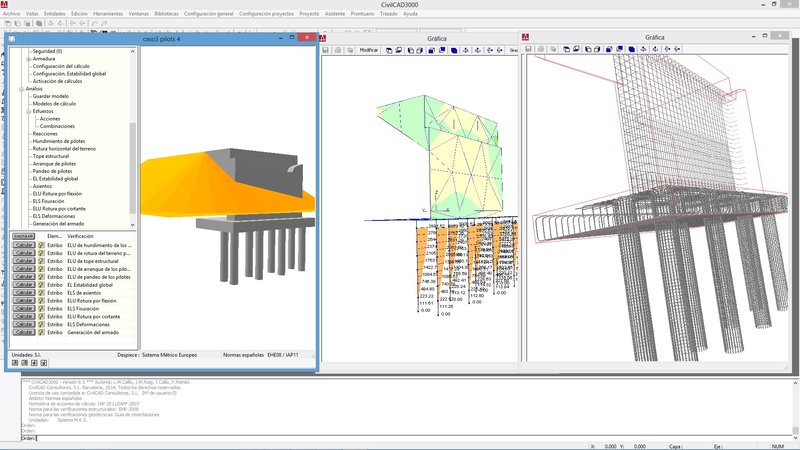Image resolution: width=800 pixels, height=450 pixels.
Task: Click yellow status icon for ELS de asientos
Action: pos(41,291)
